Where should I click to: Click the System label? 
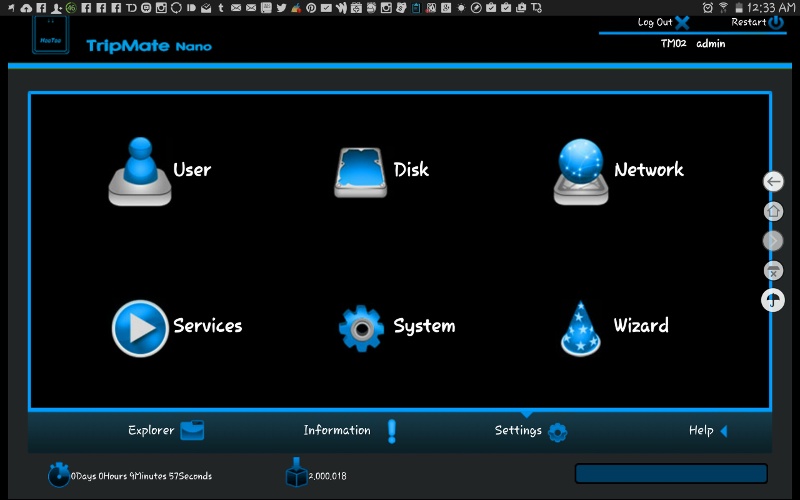424,326
